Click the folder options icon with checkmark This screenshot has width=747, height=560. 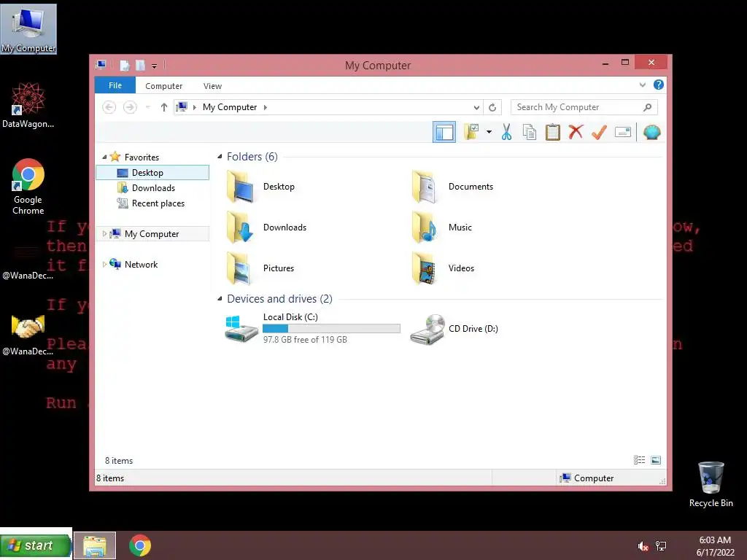pyautogui.click(x=471, y=132)
